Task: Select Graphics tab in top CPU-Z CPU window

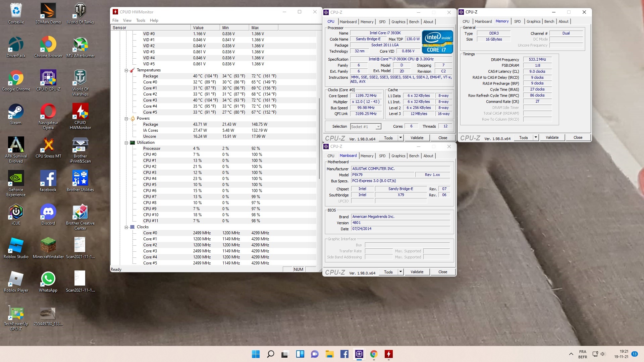Action: coord(398,22)
